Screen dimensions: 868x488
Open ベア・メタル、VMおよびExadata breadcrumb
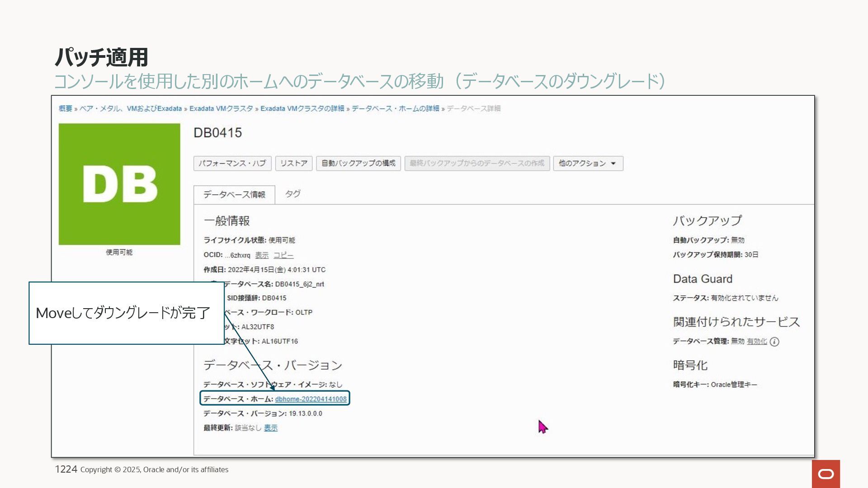131,108
